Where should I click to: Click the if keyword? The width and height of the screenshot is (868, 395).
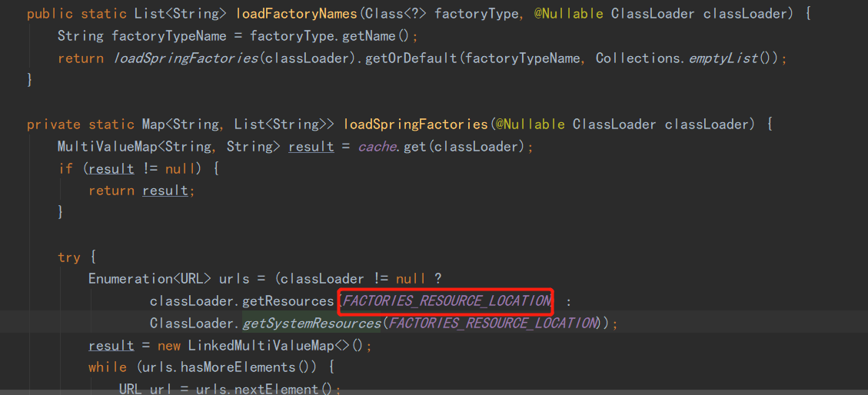click(x=65, y=169)
